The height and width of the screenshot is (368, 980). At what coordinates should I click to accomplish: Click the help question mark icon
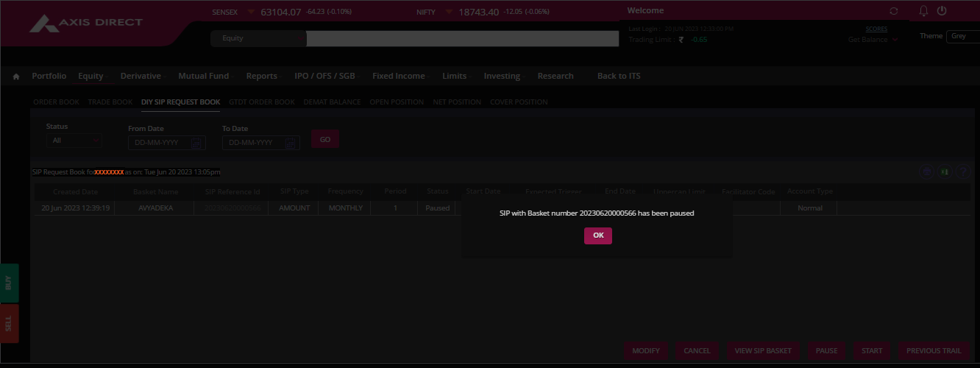(x=962, y=171)
